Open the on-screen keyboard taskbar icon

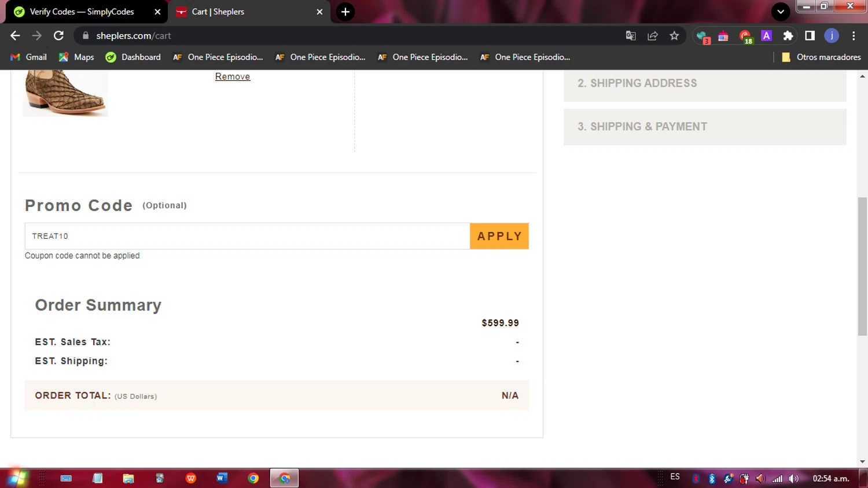pos(66,478)
